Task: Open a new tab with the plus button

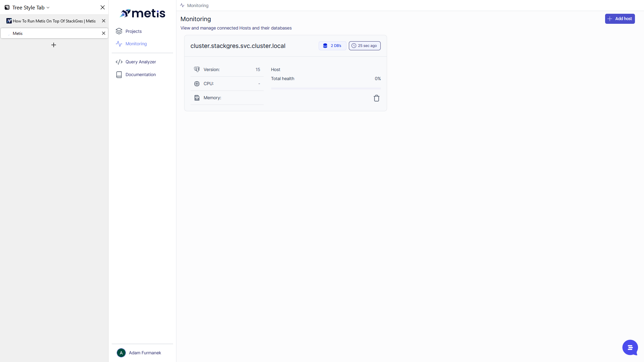Action: point(54,45)
